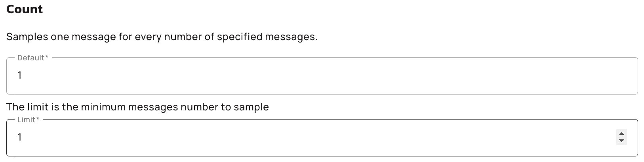Click the value 1 in the Default field
This screenshot has width=644, height=162.
click(x=19, y=75)
